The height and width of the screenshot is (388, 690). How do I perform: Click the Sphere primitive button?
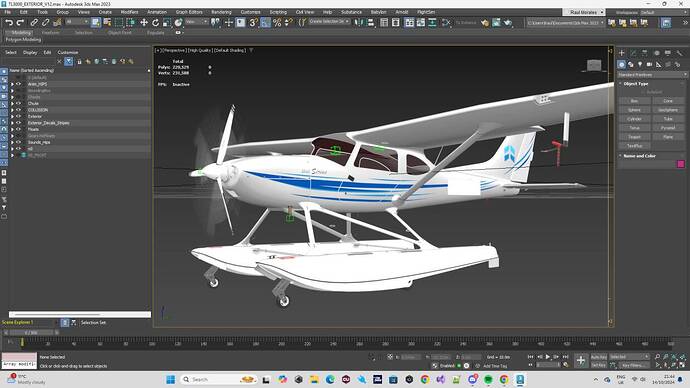pyautogui.click(x=634, y=110)
